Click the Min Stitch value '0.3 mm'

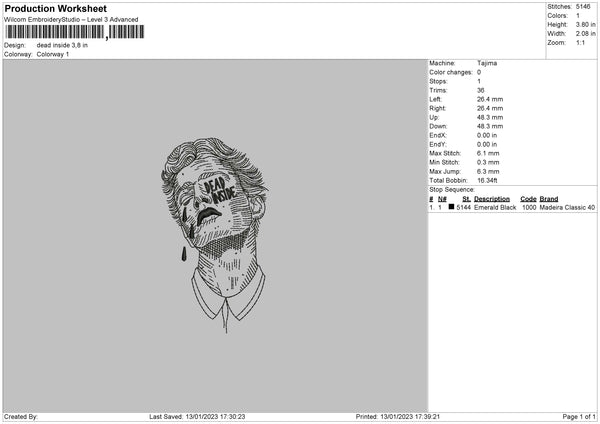pos(488,162)
